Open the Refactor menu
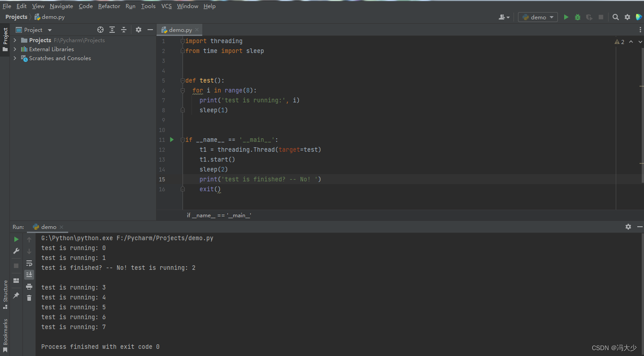Image resolution: width=644 pixels, height=356 pixels. click(x=109, y=6)
